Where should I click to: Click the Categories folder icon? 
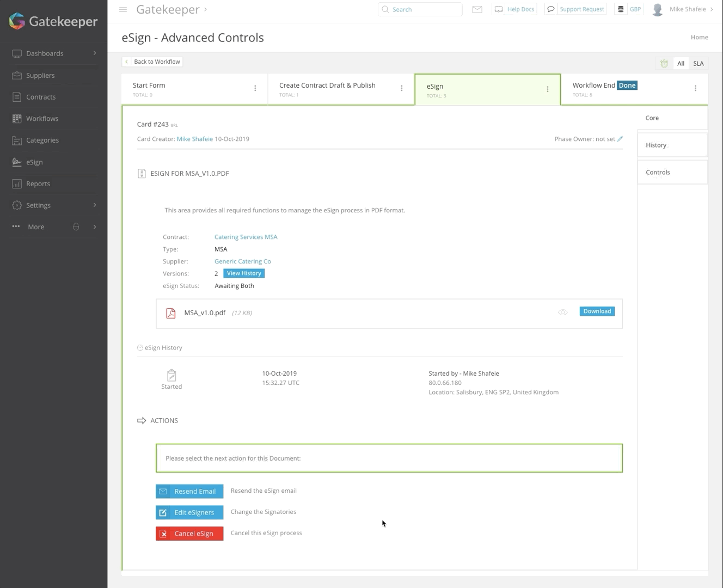(17, 140)
